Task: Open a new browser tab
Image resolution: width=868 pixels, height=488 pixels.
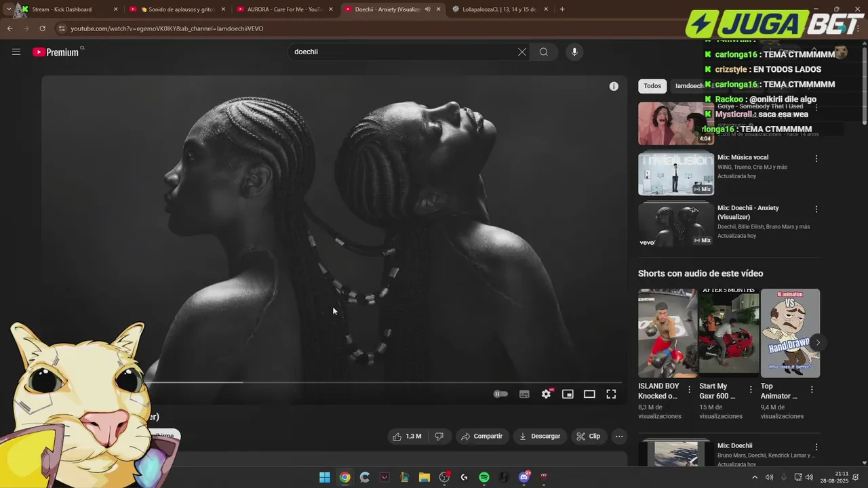Action: point(562,9)
